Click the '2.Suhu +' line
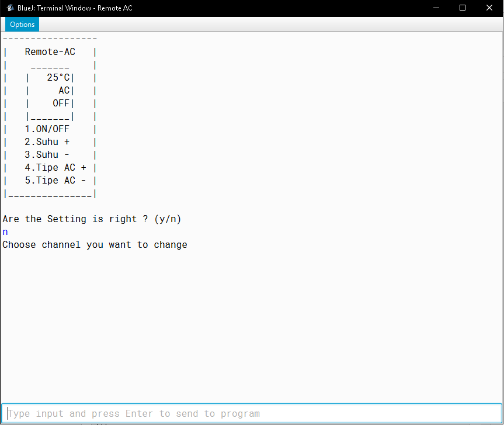 tap(47, 142)
